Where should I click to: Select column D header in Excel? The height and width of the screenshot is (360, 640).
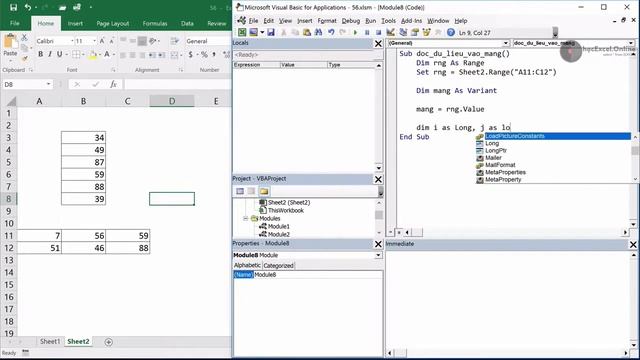coord(172,101)
